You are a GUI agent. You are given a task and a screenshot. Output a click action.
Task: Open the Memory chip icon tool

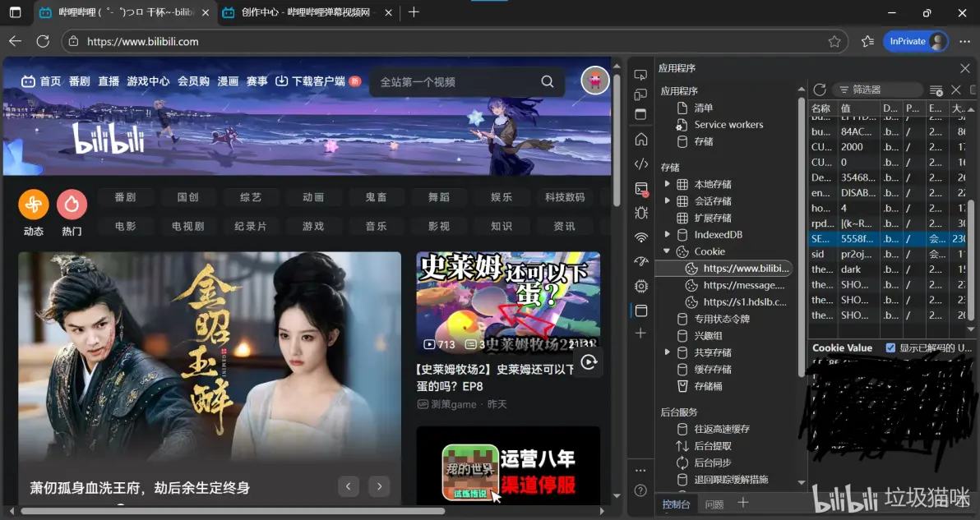[641, 286]
